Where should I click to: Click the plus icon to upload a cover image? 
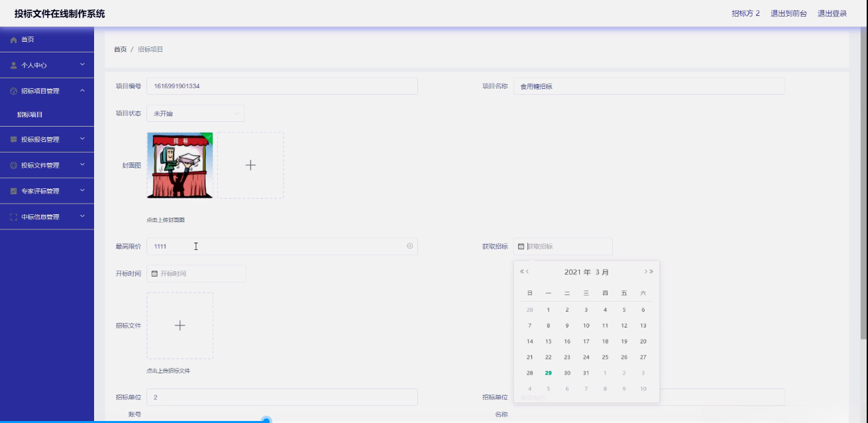click(250, 165)
